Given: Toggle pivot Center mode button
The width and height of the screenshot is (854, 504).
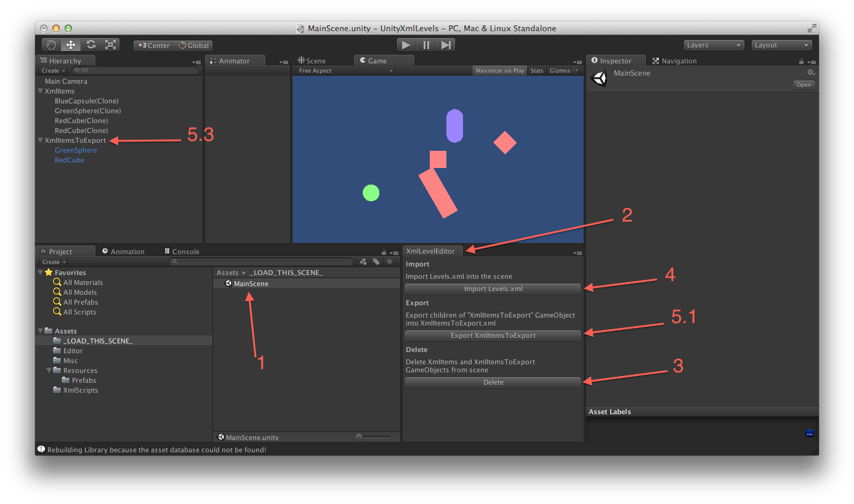Looking at the screenshot, I should tap(153, 46).
